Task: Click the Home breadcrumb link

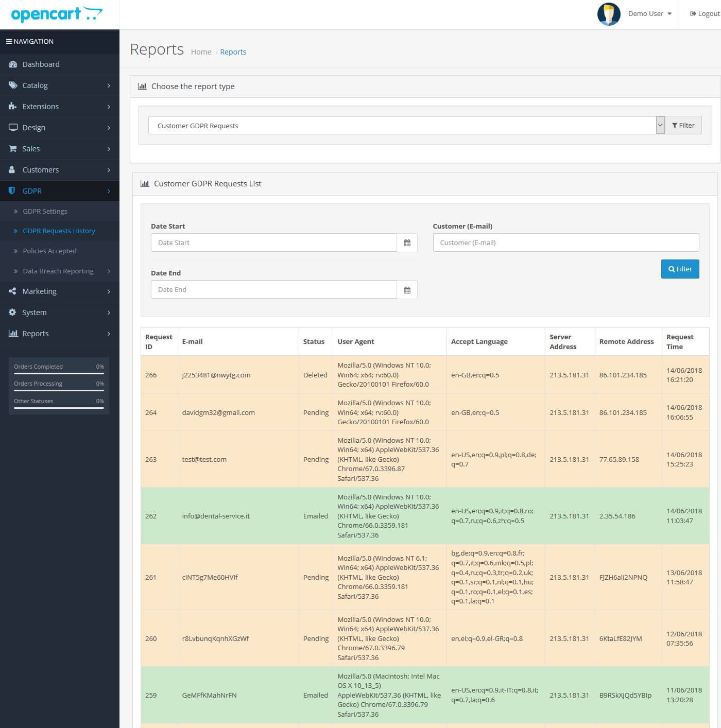Action: pyautogui.click(x=201, y=52)
